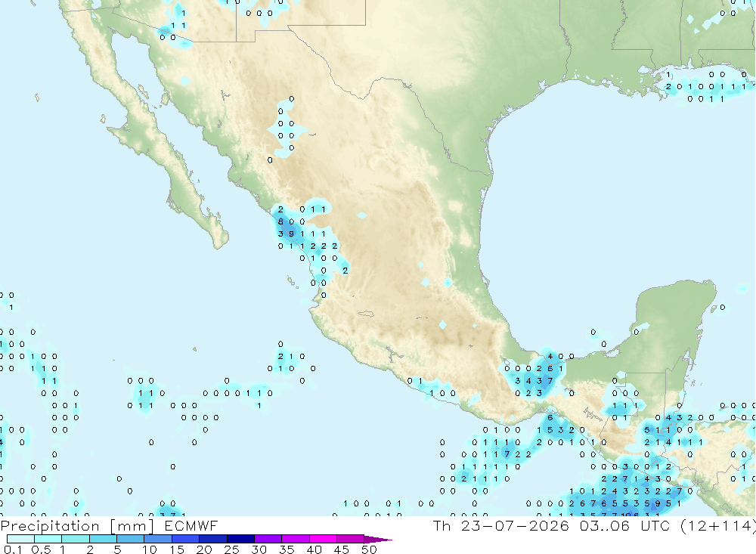Viewport: 756px width, 554px height.
Task: Select the 10–15 mm blue legend swatch
Action: tap(158, 539)
